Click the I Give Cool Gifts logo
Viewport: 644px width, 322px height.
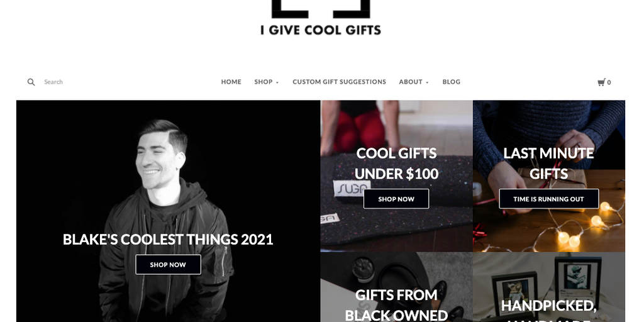coord(321,18)
